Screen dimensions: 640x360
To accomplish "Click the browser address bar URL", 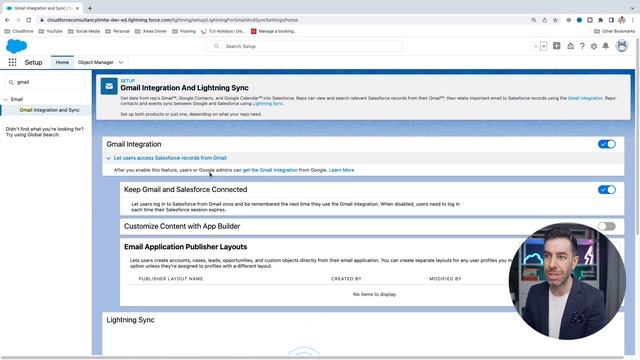I will (x=172, y=20).
